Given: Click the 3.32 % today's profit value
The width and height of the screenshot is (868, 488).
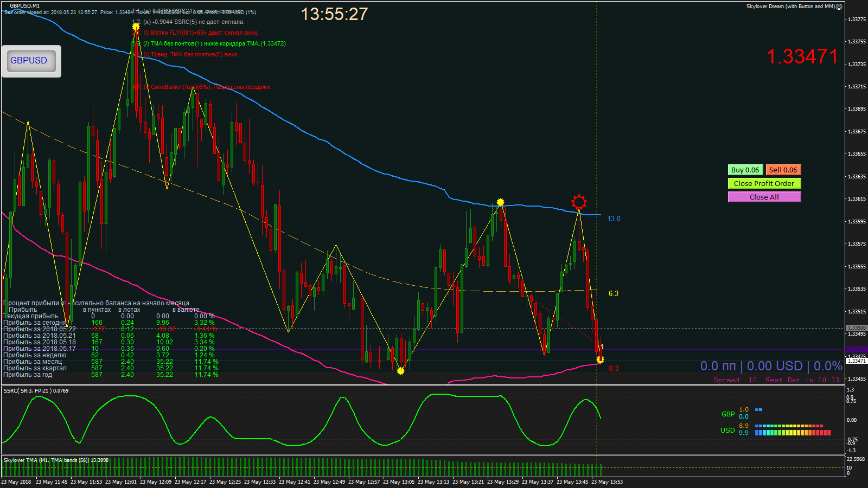Looking at the screenshot, I should point(205,323).
